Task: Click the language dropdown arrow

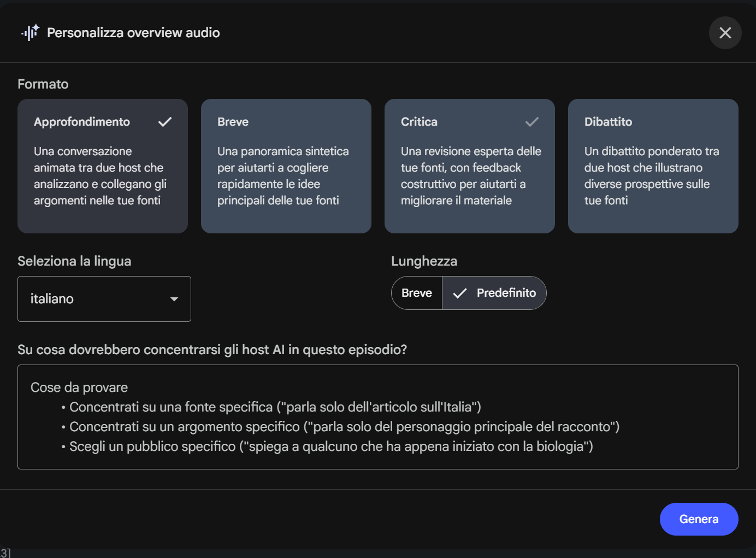Action: 174,299
